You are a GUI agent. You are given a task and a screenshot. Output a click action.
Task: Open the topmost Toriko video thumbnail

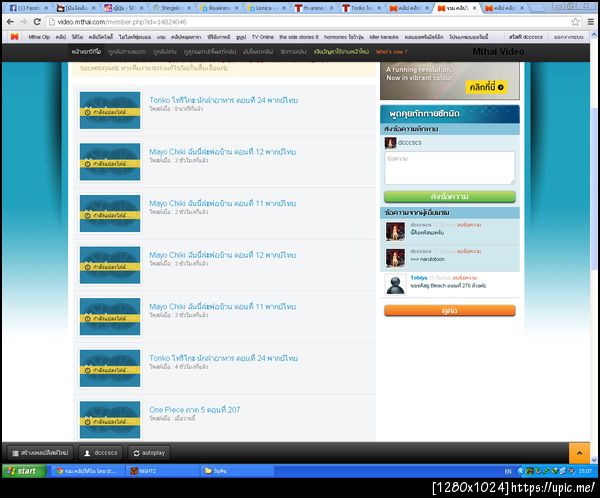click(110, 110)
